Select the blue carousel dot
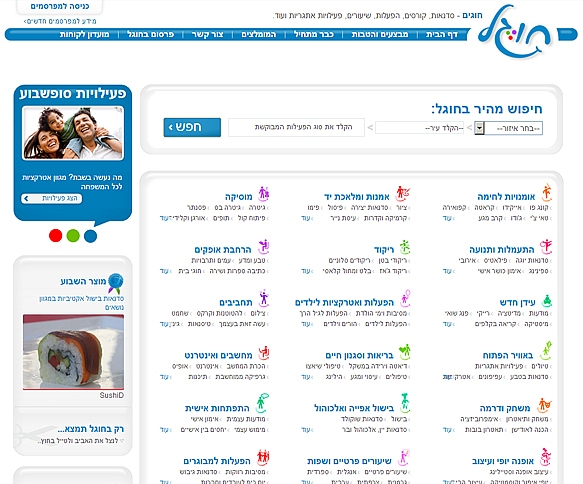Image resolution: width=583 pixels, height=484 pixels. [90, 236]
